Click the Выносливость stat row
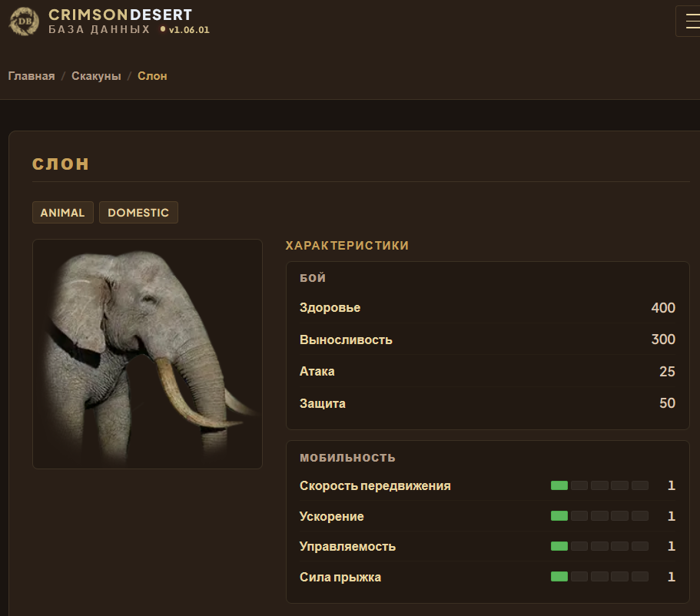The image size is (700, 616). pyautogui.click(x=487, y=339)
